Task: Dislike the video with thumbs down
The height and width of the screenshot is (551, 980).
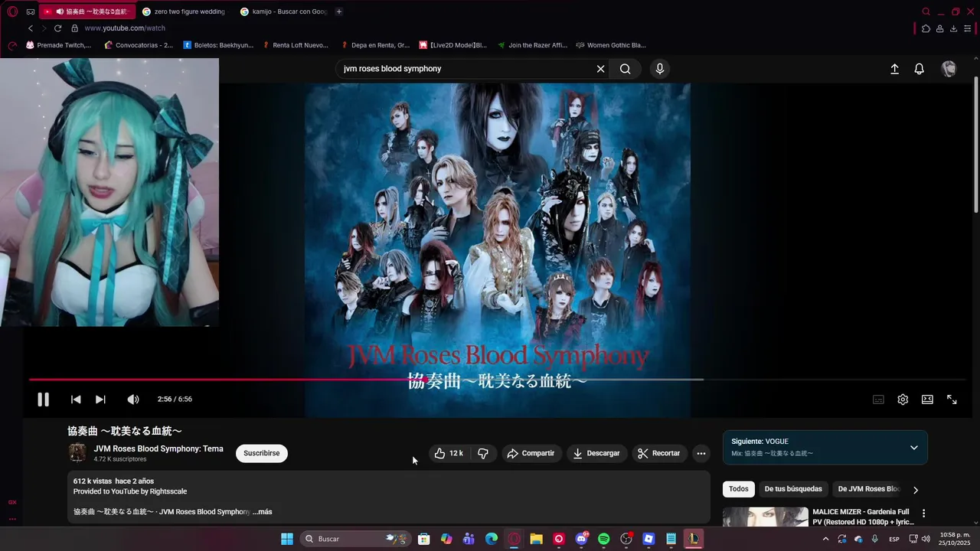Action: pyautogui.click(x=483, y=453)
